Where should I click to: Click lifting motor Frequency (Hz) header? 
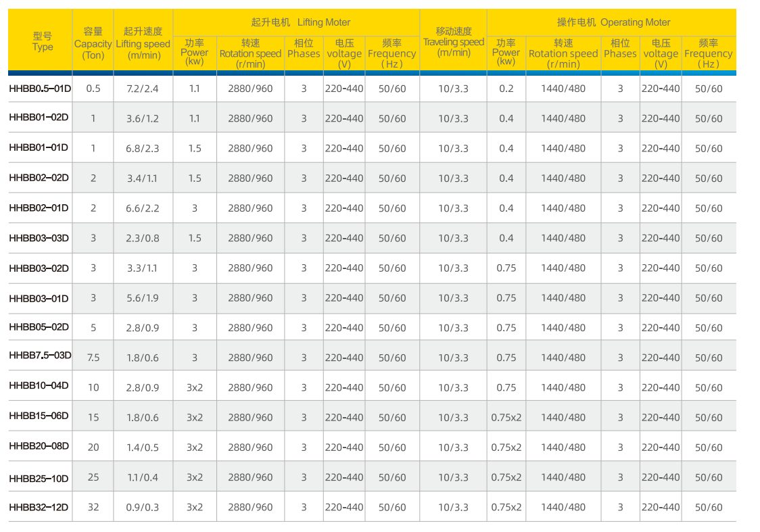391,54
